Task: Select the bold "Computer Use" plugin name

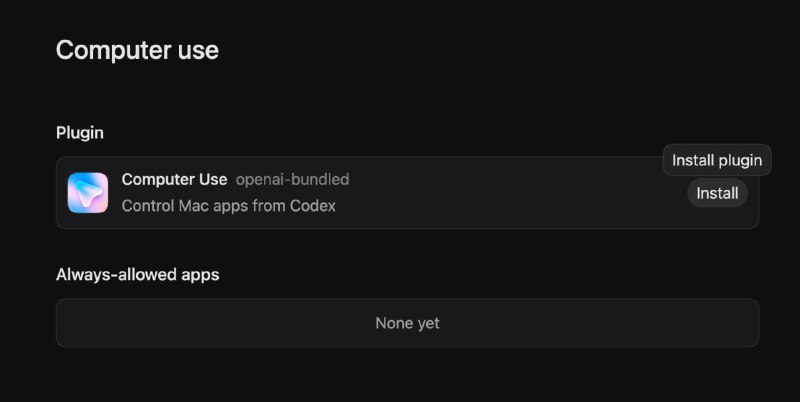Action: pyautogui.click(x=174, y=180)
